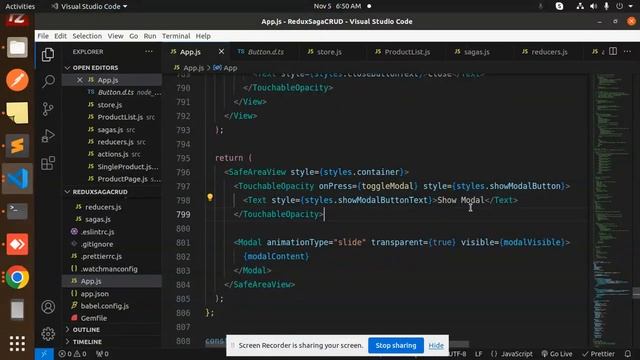Screen dimensions: 640x360
Task: Open .gitignore in file tree
Action: coord(97,244)
